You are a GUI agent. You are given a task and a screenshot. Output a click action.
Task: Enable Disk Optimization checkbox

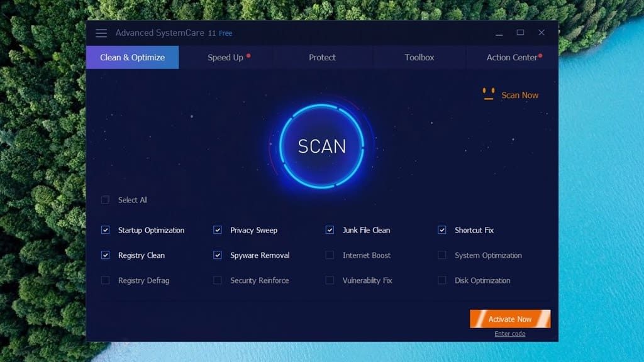click(442, 280)
